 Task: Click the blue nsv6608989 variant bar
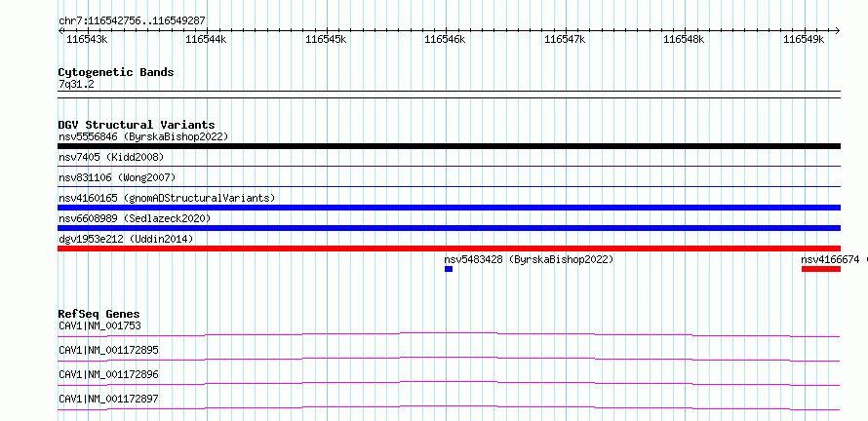[x=449, y=228]
